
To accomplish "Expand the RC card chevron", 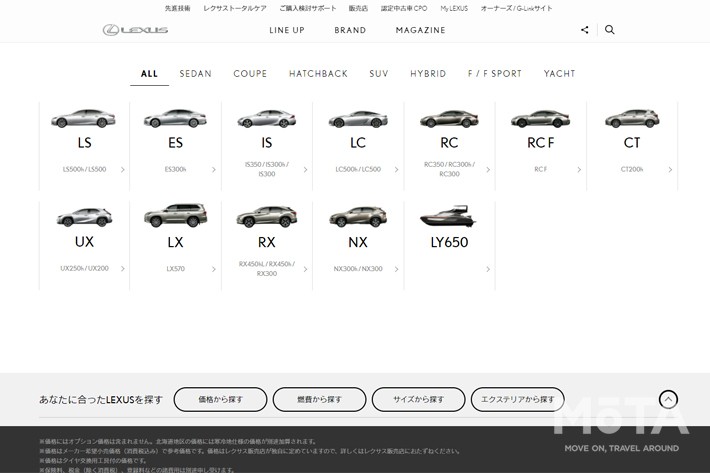I will (x=488, y=170).
